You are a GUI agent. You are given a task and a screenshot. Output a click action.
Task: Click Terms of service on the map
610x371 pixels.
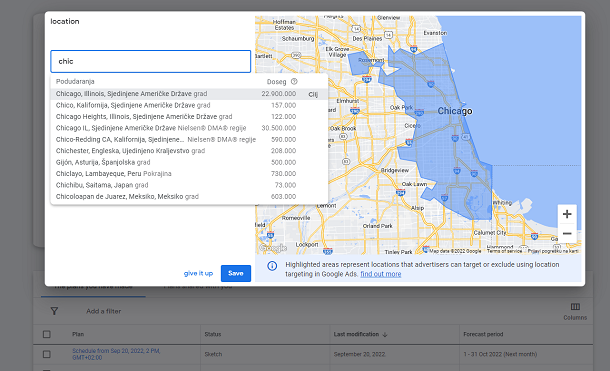pyautogui.click(x=504, y=251)
